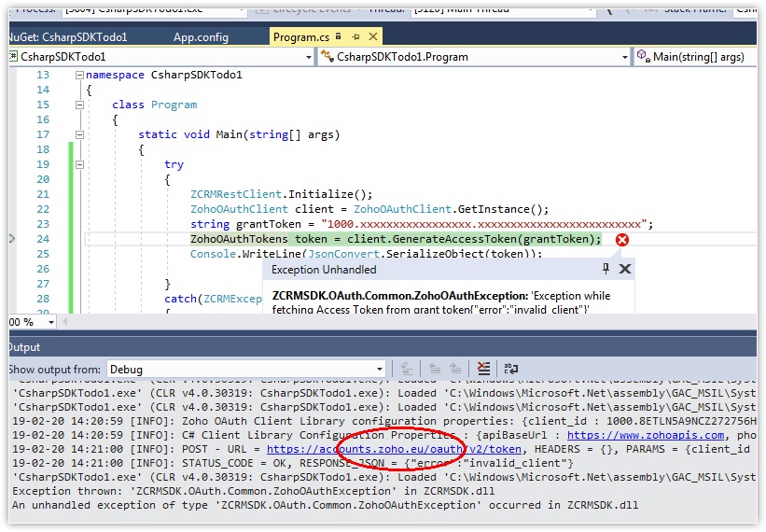The width and height of the screenshot is (766, 532).
Task: Click the STATUS_CODE = OK output line
Action: [292, 463]
